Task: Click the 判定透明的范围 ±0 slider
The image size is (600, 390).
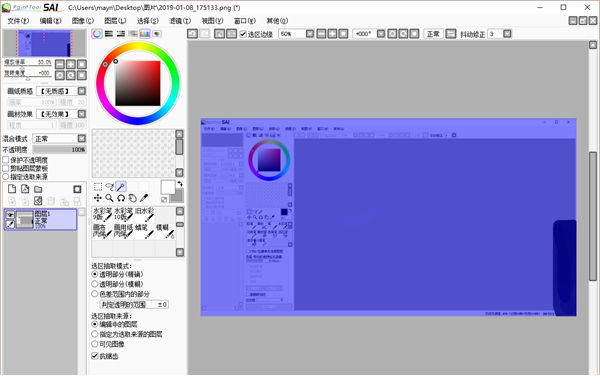Action: point(134,304)
